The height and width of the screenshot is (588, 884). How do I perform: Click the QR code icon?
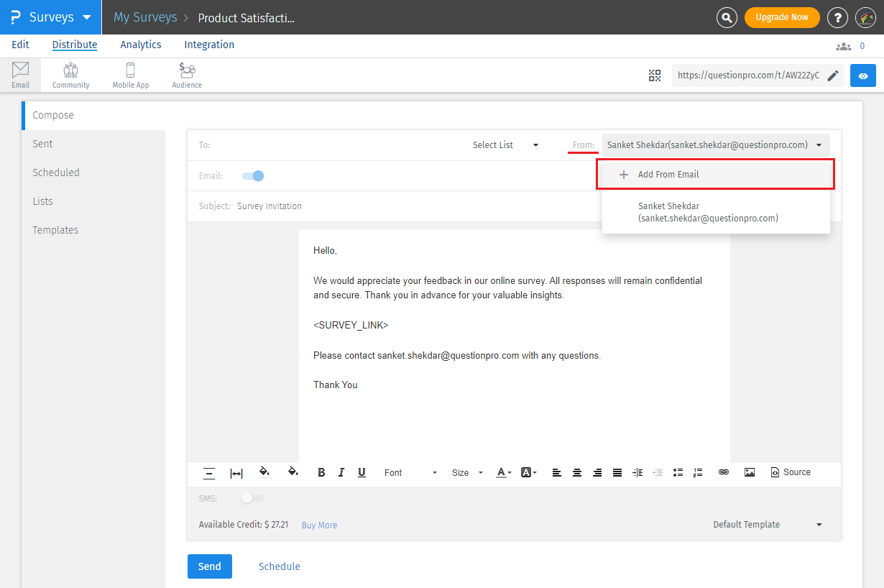[x=655, y=75]
